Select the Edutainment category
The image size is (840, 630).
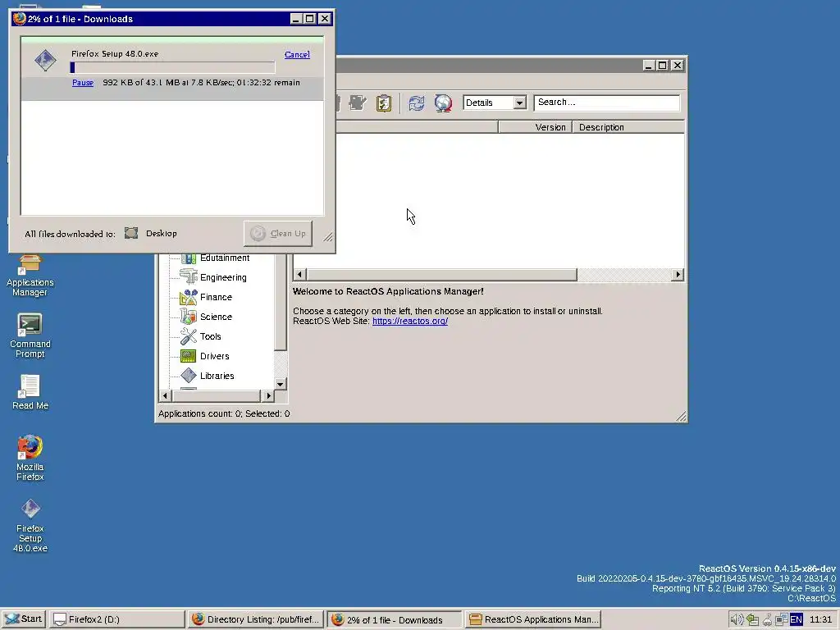[225, 258]
